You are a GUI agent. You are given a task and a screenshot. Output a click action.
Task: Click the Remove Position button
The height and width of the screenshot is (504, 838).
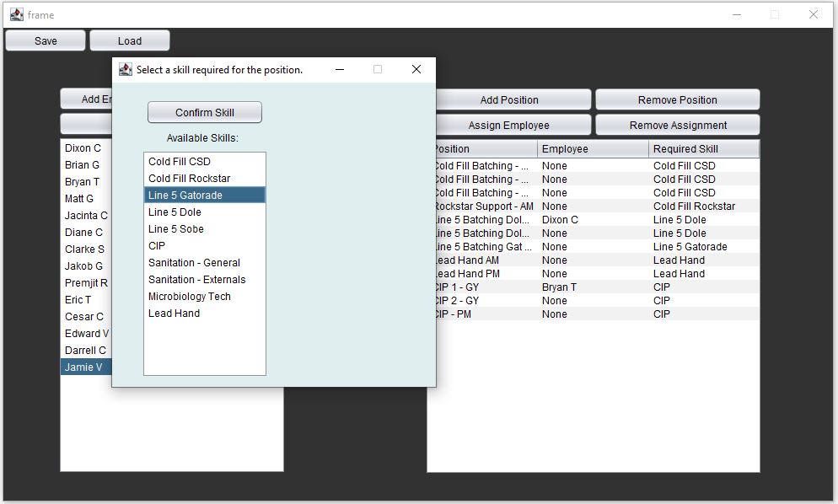click(678, 100)
